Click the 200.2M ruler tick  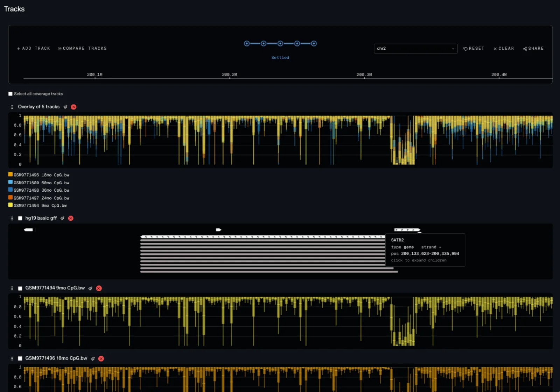coord(230,75)
